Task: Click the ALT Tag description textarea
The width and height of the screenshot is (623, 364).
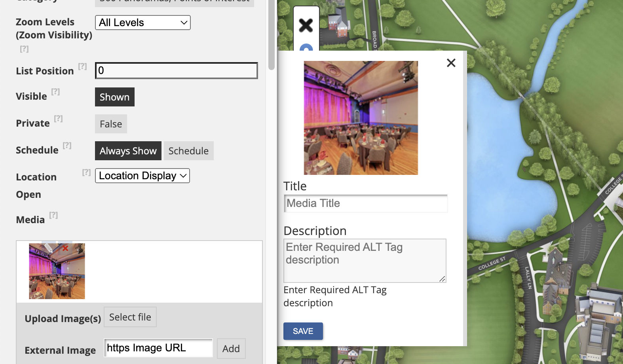Action: tap(365, 260)
